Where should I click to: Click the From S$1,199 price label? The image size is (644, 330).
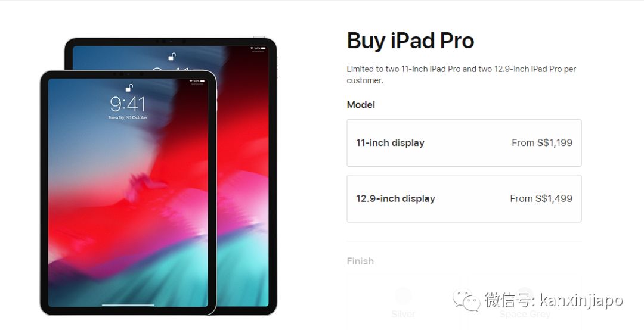541,143
